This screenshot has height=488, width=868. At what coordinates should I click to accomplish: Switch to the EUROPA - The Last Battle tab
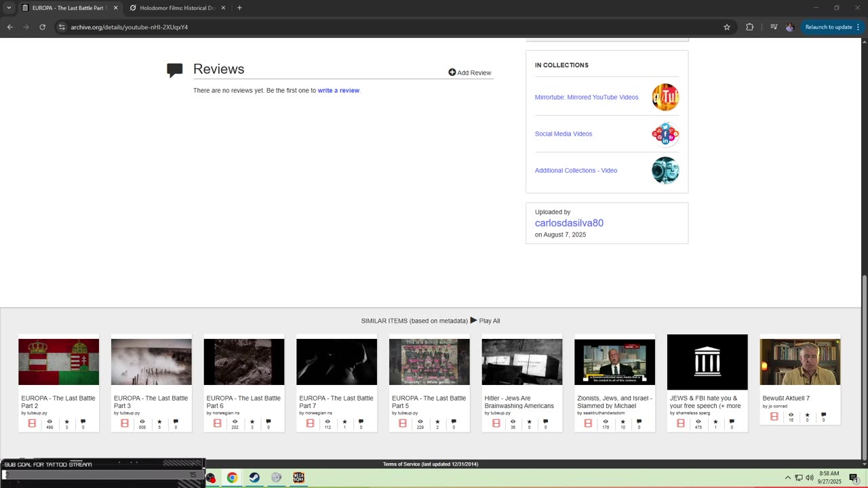[69, 8]
